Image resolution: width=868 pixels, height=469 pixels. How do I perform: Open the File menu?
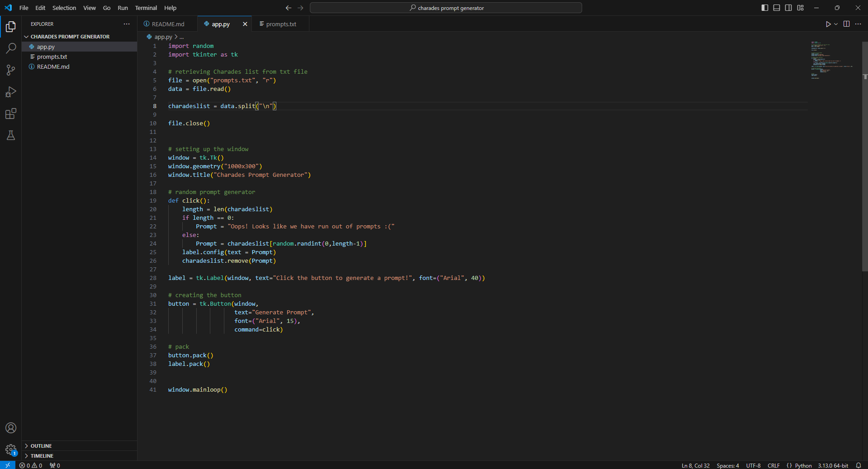(x=24, y=8)
